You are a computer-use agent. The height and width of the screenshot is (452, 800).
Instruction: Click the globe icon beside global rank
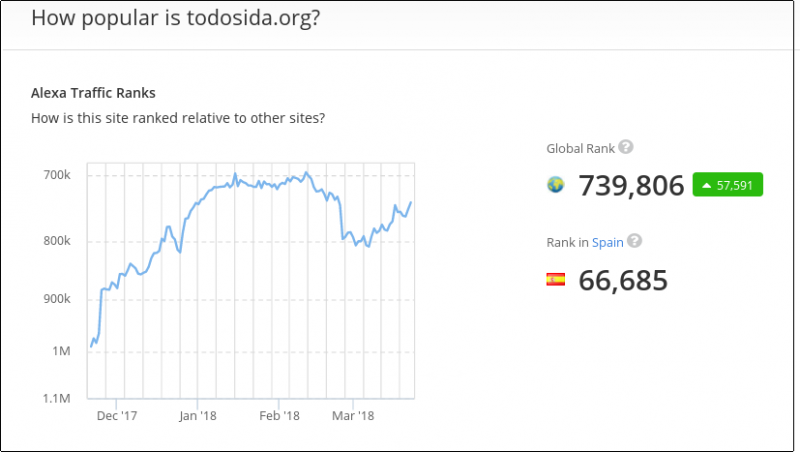tap(556, 185)
